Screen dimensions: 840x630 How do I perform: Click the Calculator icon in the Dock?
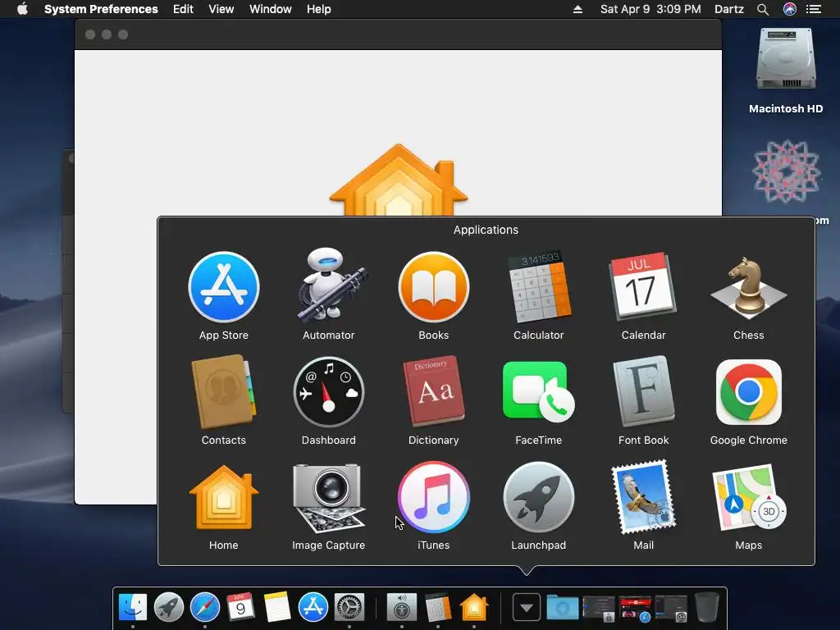click(x=438, y=608)
